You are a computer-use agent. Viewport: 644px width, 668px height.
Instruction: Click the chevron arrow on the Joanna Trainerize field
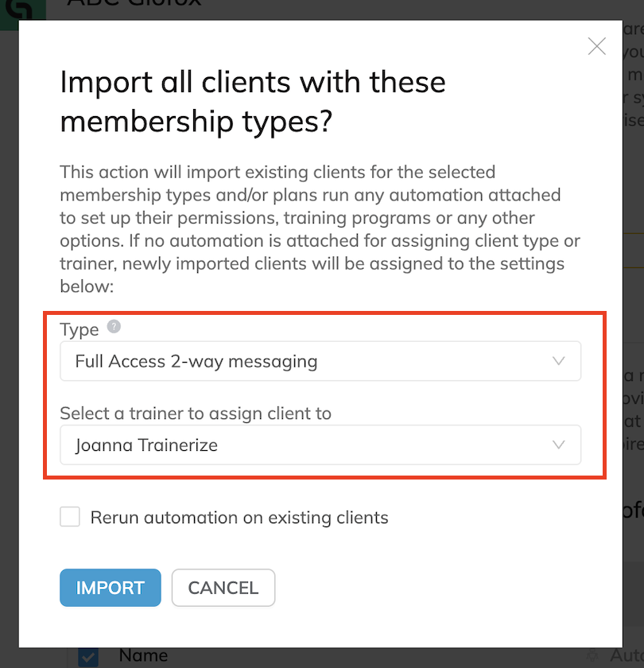tap(558, 445)
